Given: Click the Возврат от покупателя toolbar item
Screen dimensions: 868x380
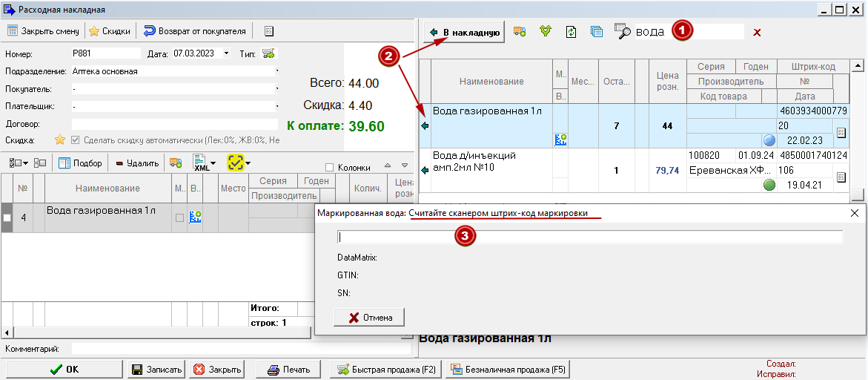Looking at the screenshot, I should coord(195,31).
